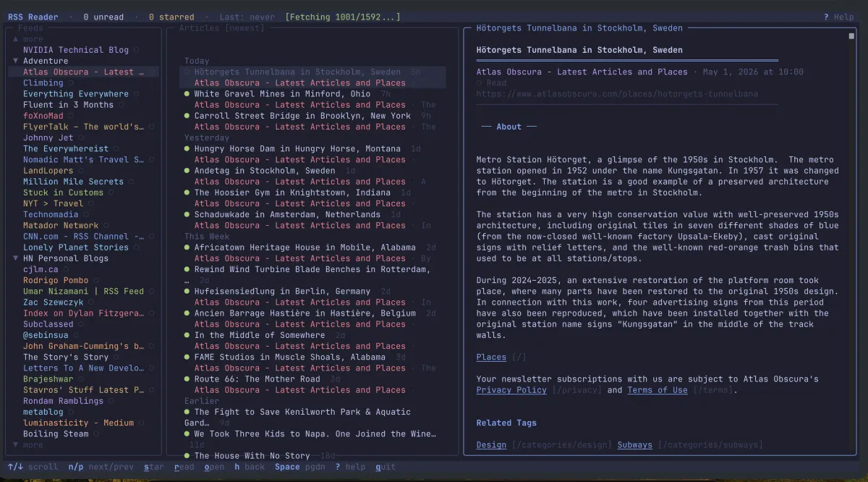Select CNN.com RSS Channel feed
This screenshot has height=482, width=868.
point(83,237)
